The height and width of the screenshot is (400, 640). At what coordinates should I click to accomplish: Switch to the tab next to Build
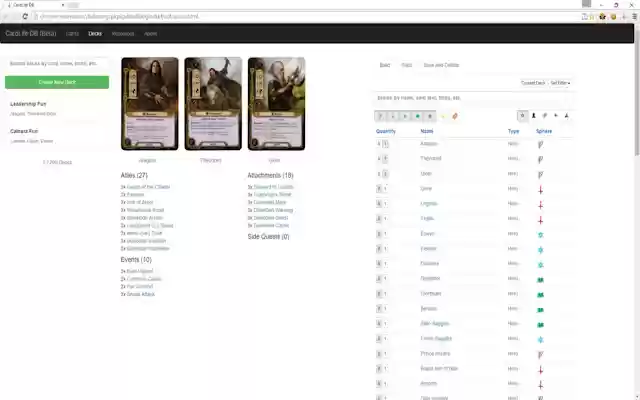click(407, 65)
